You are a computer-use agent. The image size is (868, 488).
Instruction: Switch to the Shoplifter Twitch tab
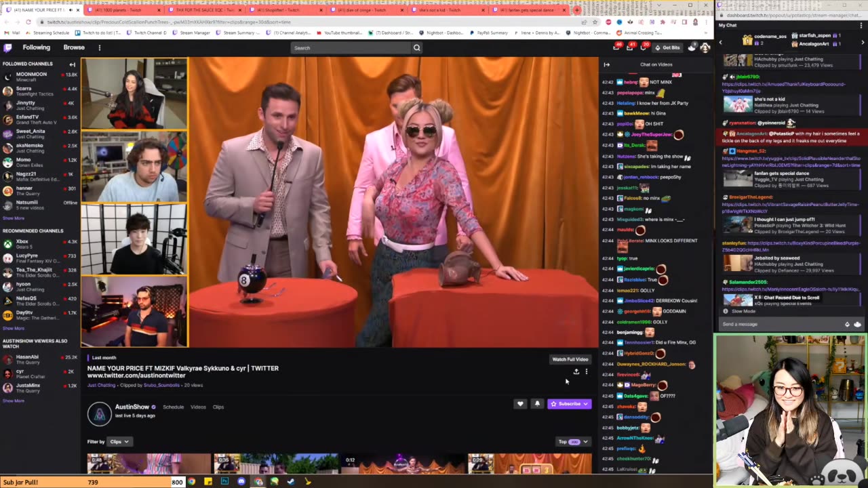coord(285,10)
